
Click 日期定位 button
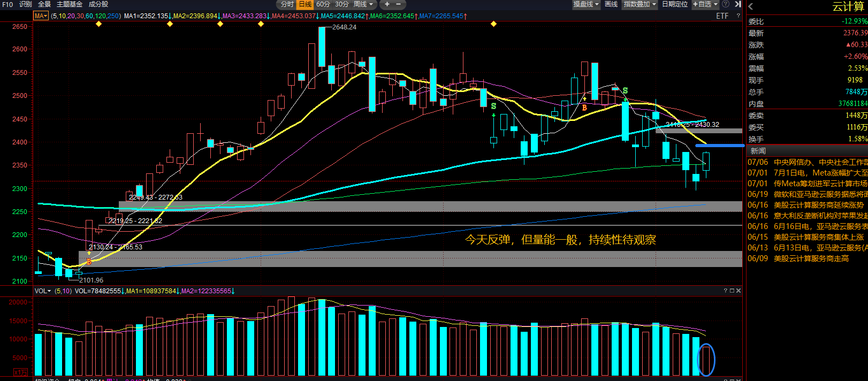675,4
